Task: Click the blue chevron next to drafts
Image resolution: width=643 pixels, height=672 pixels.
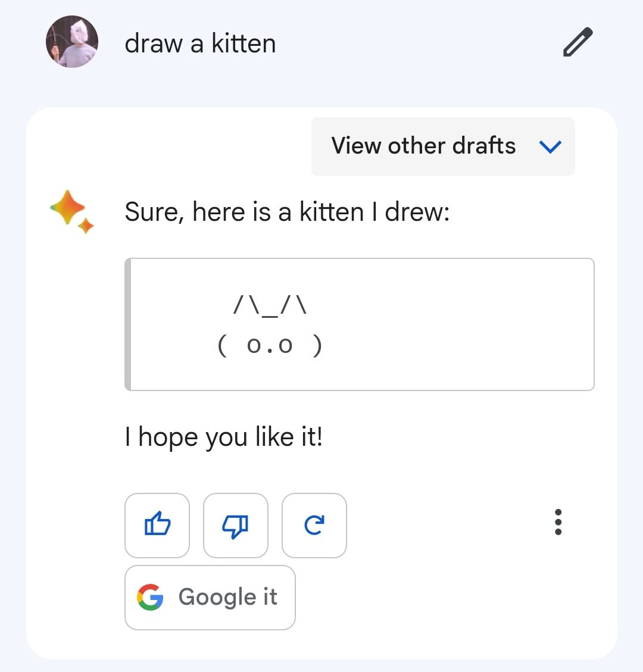Action: [550, 146]
